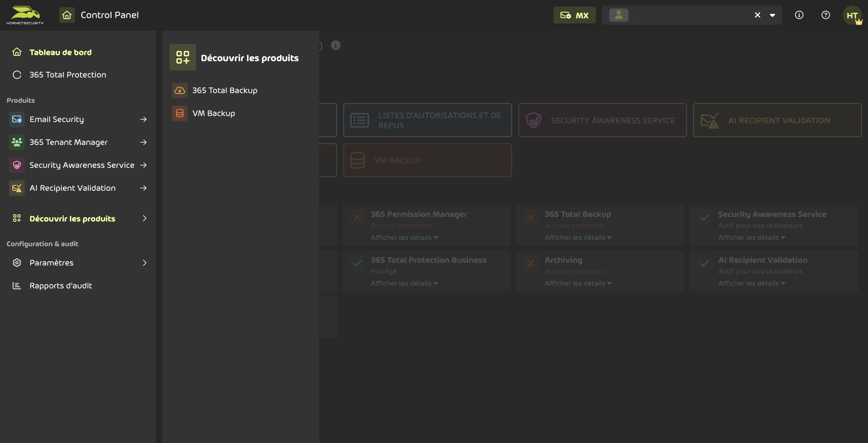Show details for the Archiving card
The height and width of the screenshot is (443, 868).
(578, 283)
